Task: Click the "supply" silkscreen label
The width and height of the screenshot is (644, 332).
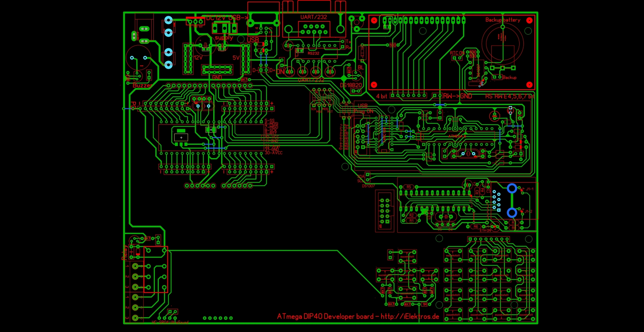Action: pyautogui.click(x=224, y=38)
